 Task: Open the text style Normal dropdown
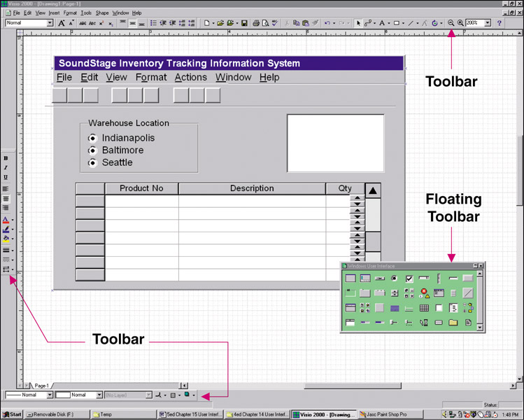[50, 22]
